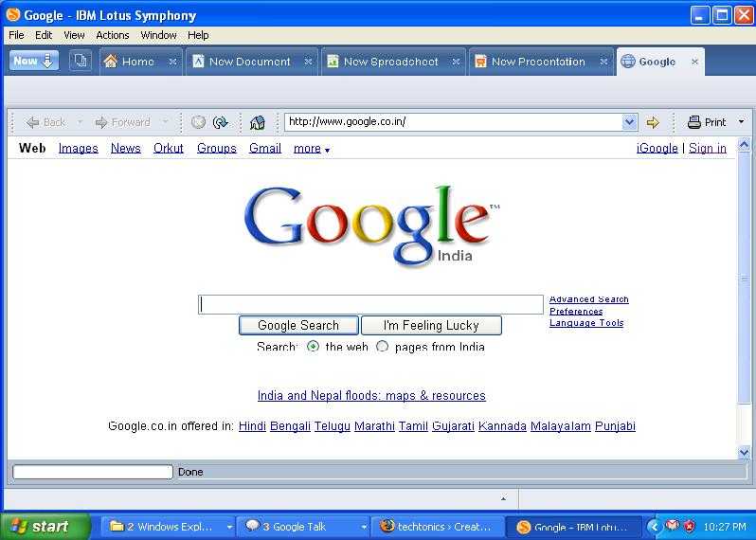Open the Orkut link

[x=169, y=149]
